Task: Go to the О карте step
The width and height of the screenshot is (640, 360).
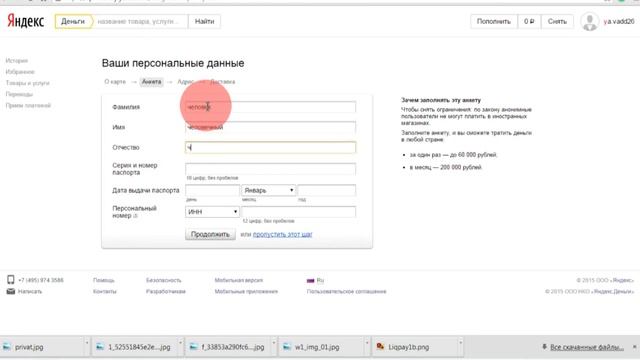Action: tap(115, 82)
